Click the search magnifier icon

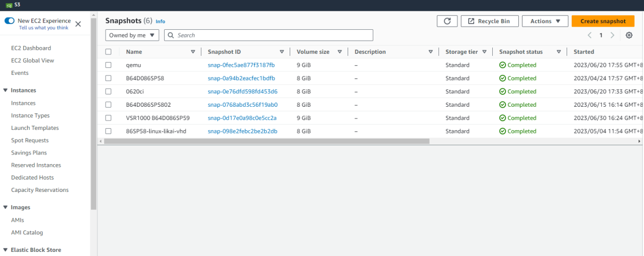click(x=171, y=35)
